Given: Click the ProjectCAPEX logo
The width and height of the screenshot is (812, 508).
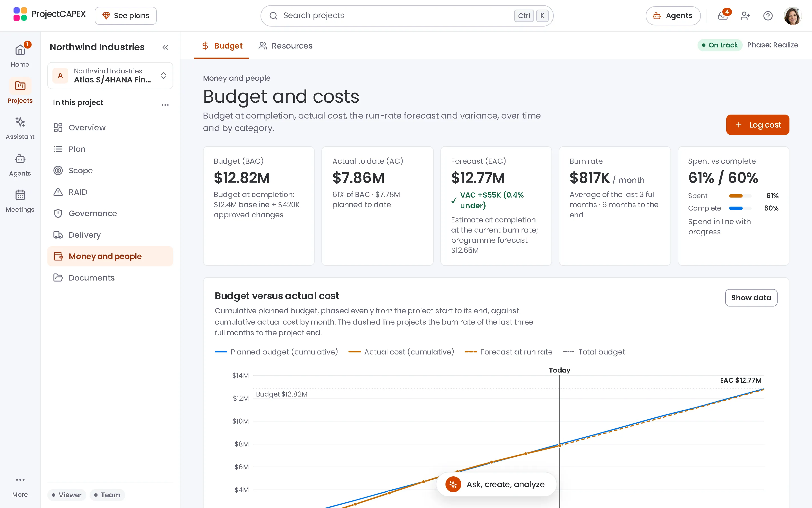Looking at the screenshot, I should pos(49,14).
